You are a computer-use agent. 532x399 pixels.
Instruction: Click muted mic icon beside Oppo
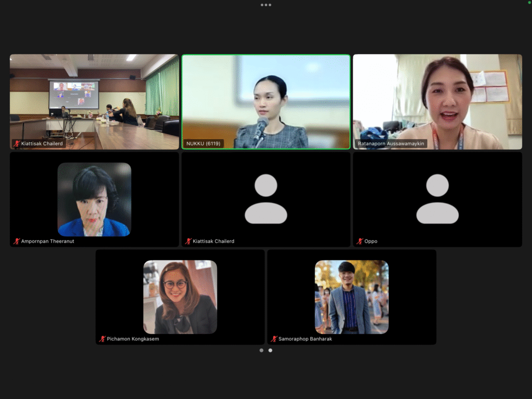click(x=360, y=242)
